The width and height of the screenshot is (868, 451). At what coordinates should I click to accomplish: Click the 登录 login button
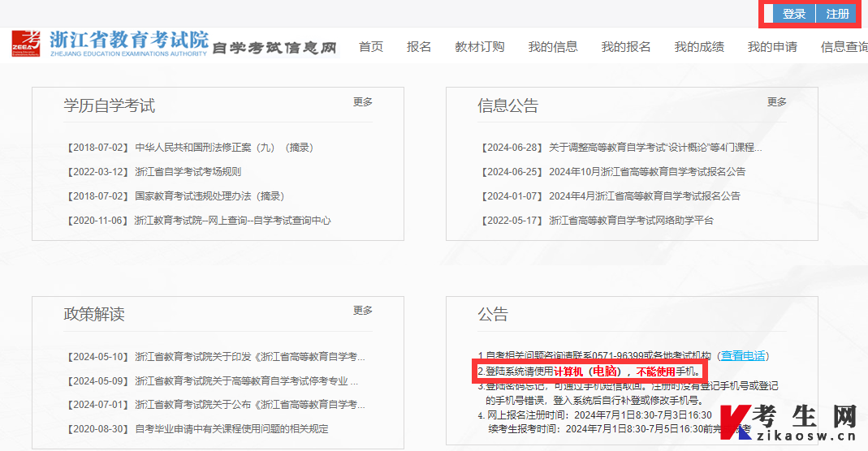point(794,14)
